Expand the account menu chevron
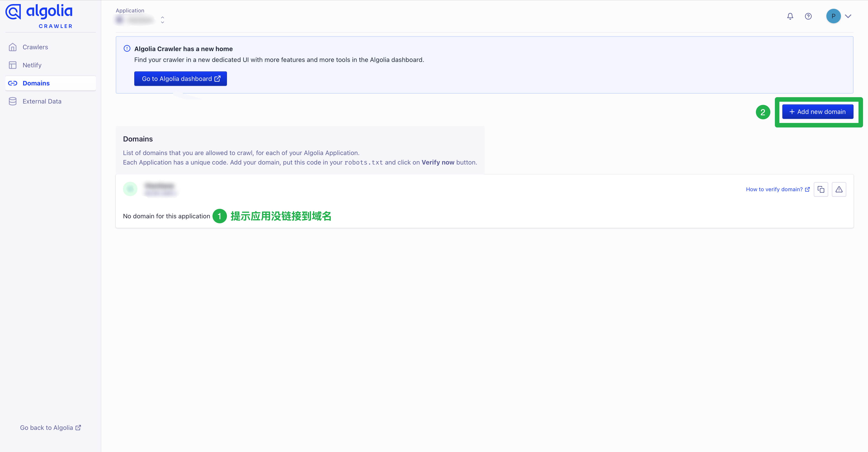The image size is (868, 452). click(848, 16)
